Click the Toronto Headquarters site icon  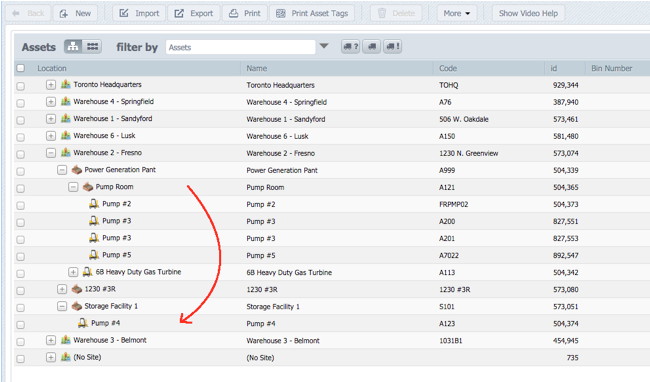tap(65, 85)
